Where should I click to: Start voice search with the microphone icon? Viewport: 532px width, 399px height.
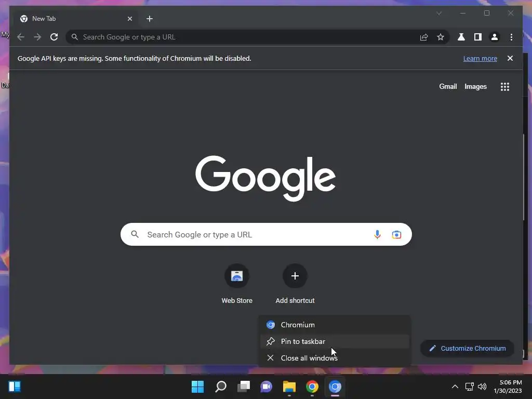[x=377, y=234]
